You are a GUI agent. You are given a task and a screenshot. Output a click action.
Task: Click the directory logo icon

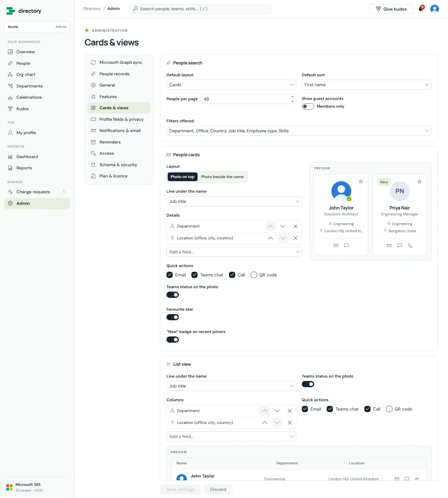(11, 11)
